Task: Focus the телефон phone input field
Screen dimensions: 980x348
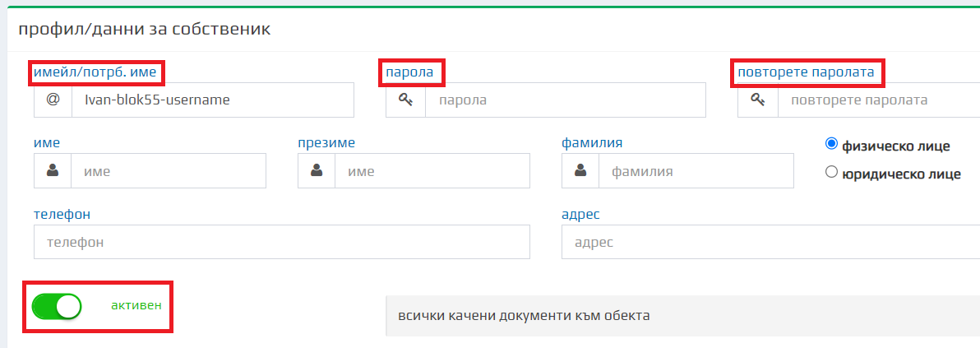Action: (x=281, y=243)
